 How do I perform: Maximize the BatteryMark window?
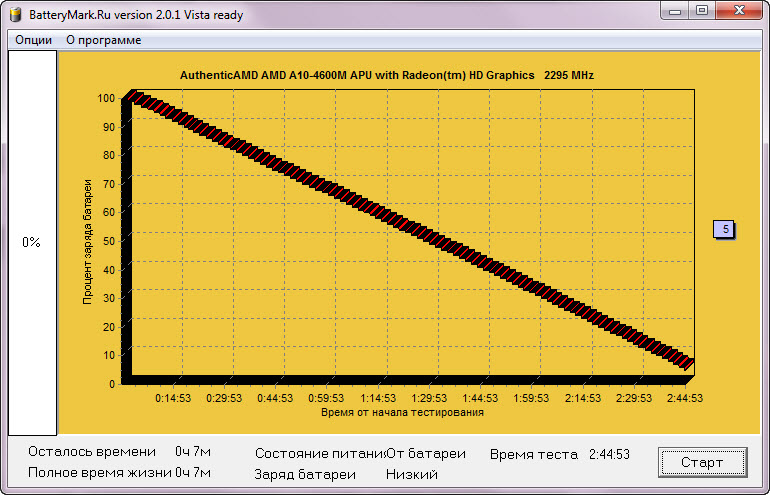(x=702, y=11)
